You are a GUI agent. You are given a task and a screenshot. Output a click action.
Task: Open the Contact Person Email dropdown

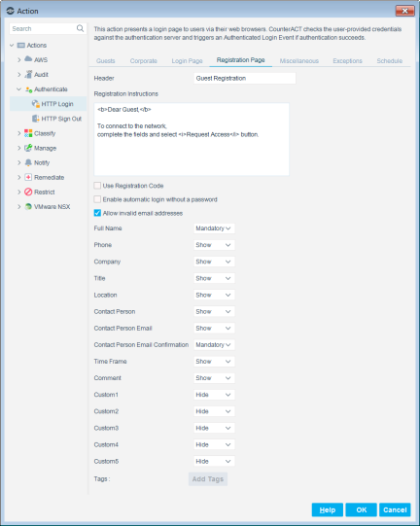coord(214,328)
